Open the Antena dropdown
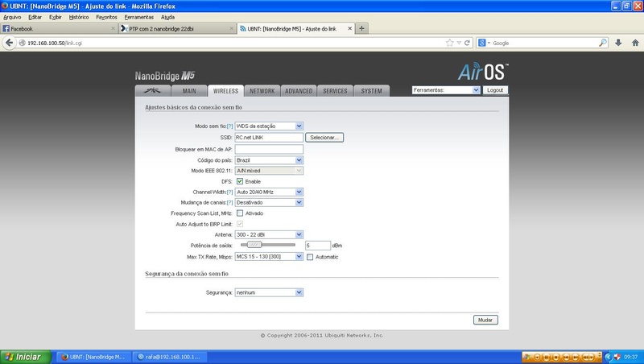644x364 pixels. [269, 234]
